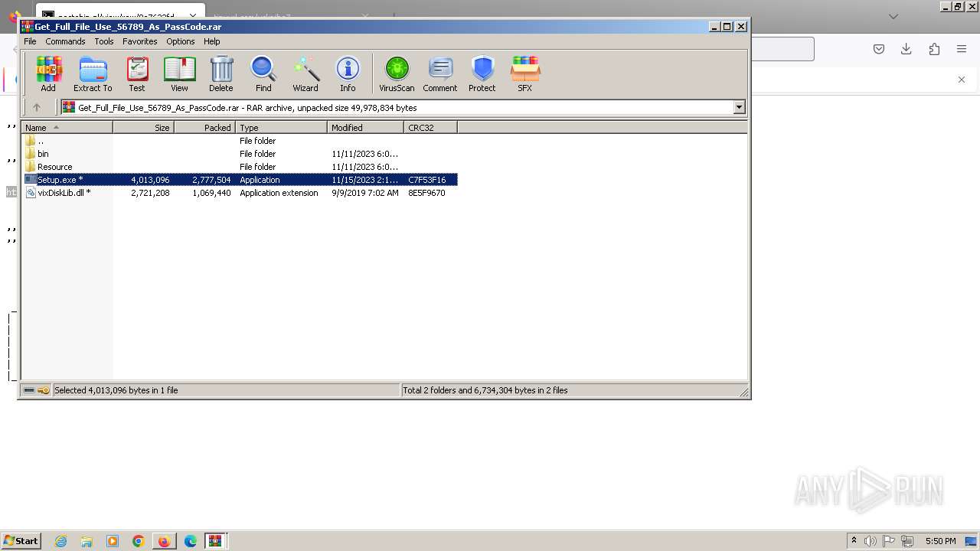Viewport: 980px width, 551px height.
Task: Start VirusScan on the archive
Action: [x=397, y=73]
